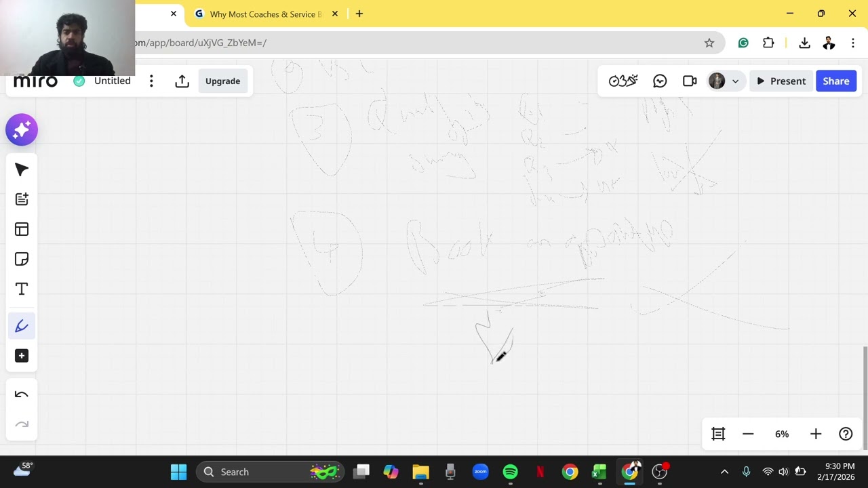The height and width of the screenshot is (488, 868).
Task: Open Copilot from taskbar
Action: (391, 472)
